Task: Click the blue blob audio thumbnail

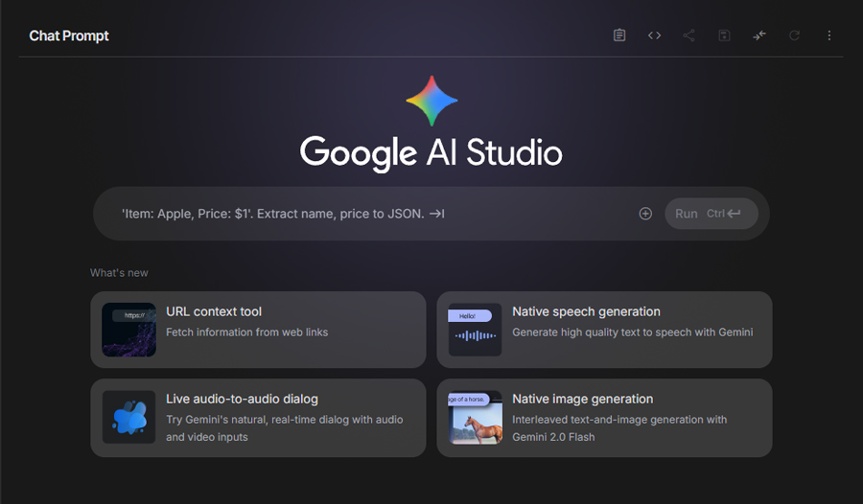Action: pos(128,417)
